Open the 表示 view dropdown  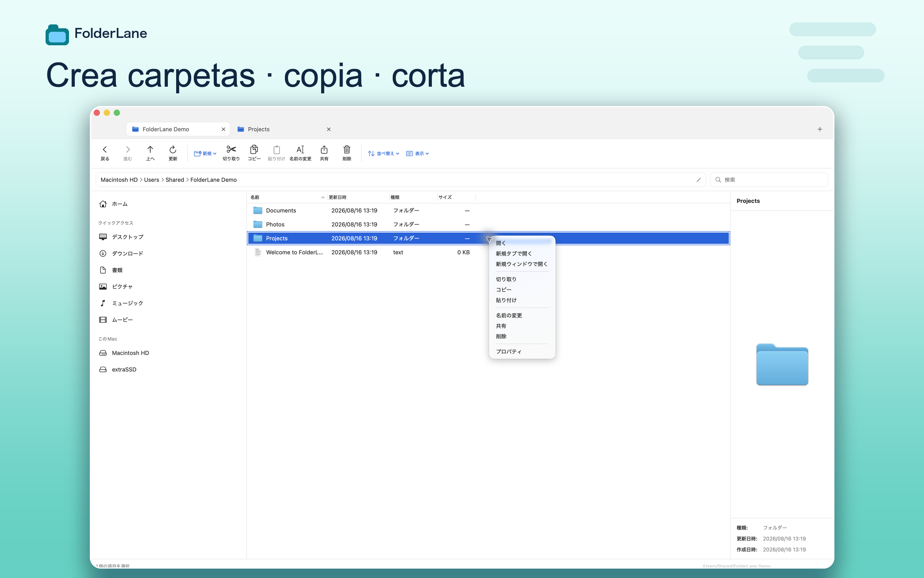[417, 153]
